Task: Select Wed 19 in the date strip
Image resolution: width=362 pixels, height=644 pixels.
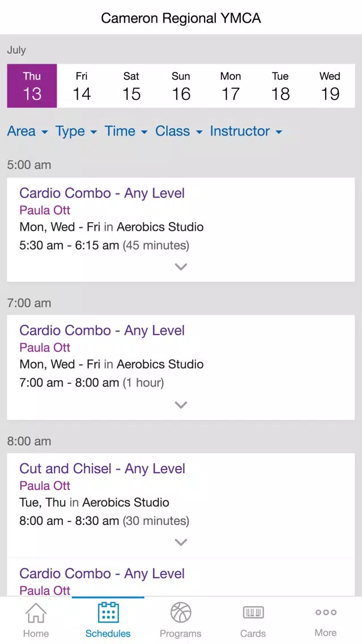Action: pos(330,86)
